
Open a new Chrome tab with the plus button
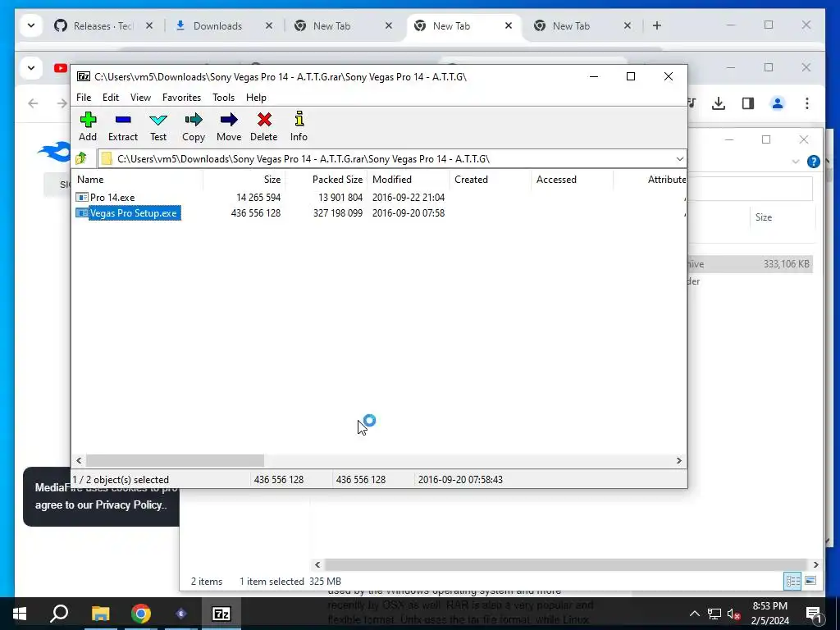657,25
